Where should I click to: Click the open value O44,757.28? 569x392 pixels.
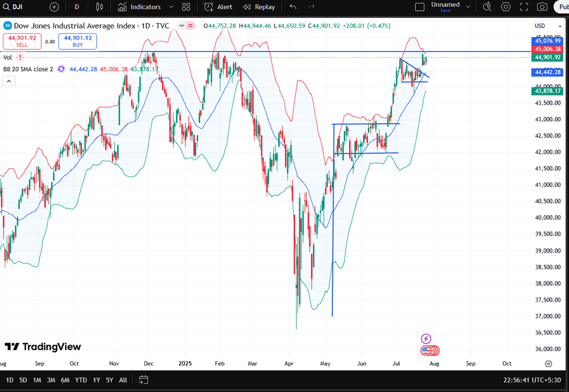coord(220,26)
